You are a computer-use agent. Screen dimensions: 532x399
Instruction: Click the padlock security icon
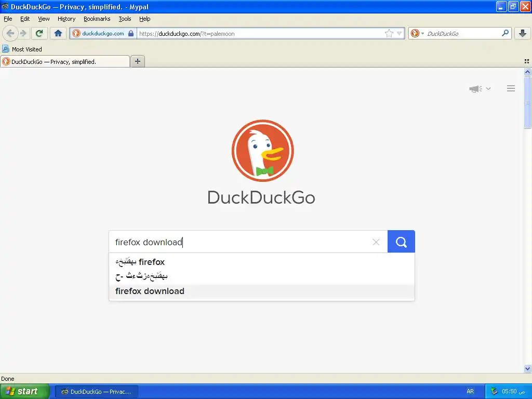[131, 33]
